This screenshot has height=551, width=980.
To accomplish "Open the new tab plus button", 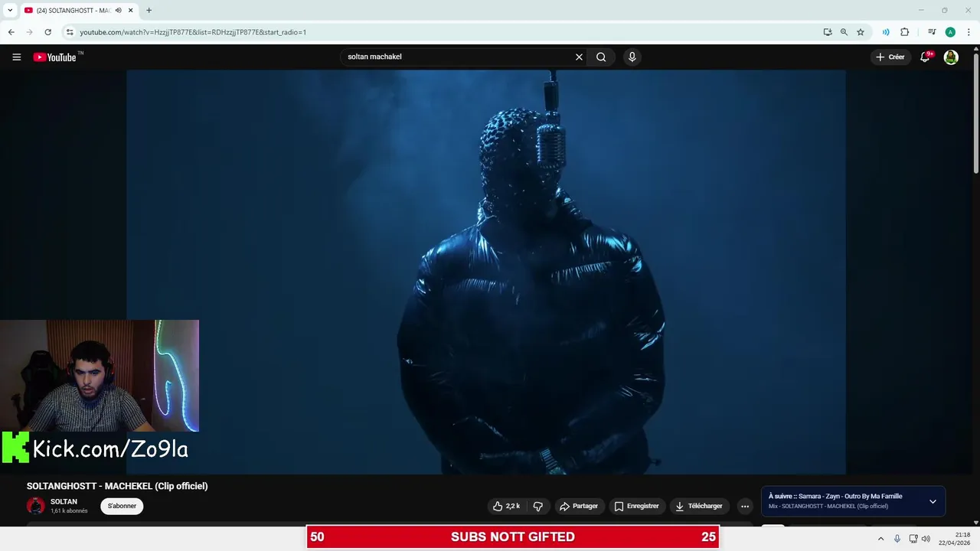I will [x=149, y=11].
